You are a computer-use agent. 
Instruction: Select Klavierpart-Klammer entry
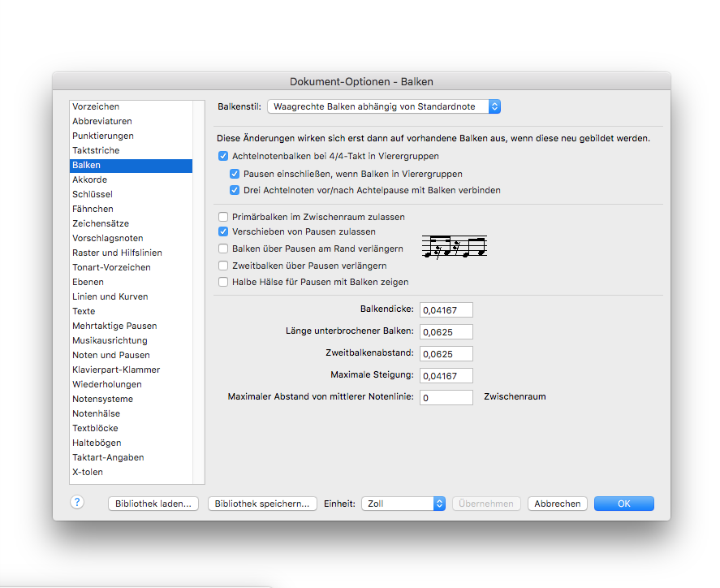[131, 370]
